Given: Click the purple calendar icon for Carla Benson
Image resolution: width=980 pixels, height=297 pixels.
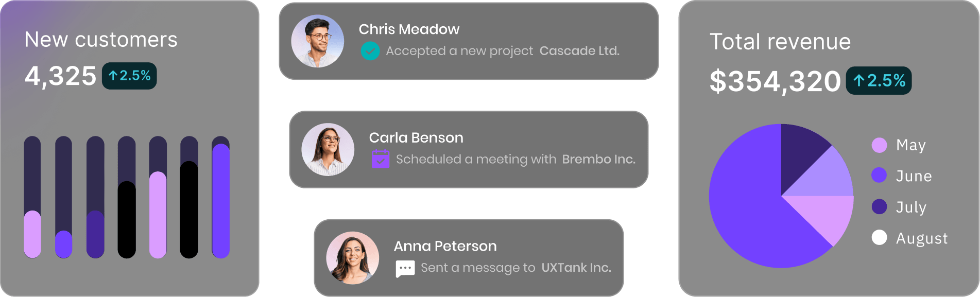Looking at the screenshot, I should click(380, 159).
